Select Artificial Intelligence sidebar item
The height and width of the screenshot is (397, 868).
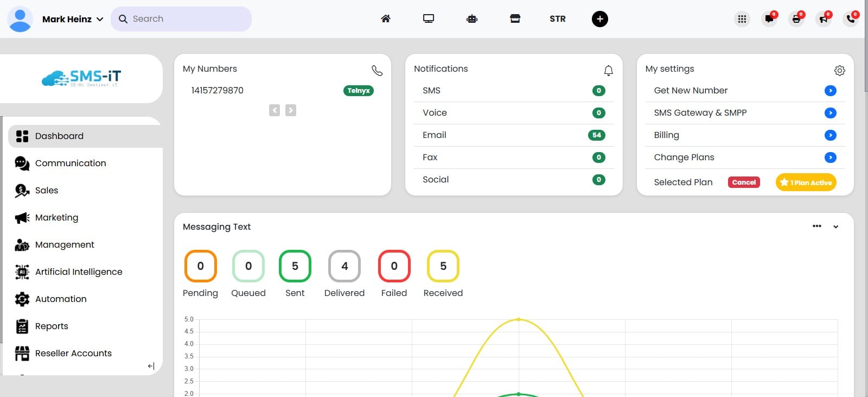coord(79,272)
